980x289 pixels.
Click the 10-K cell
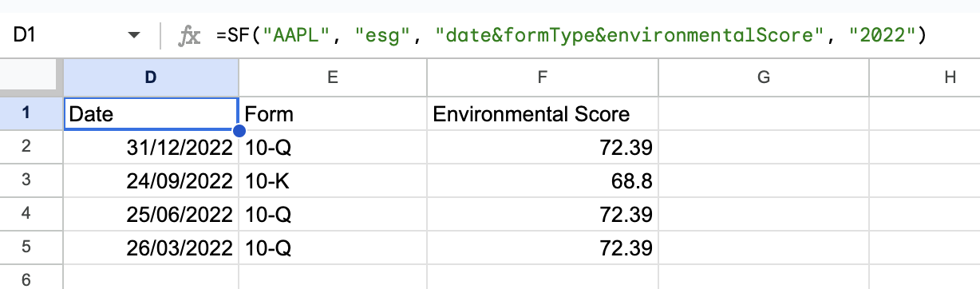(x=333, y=180)
